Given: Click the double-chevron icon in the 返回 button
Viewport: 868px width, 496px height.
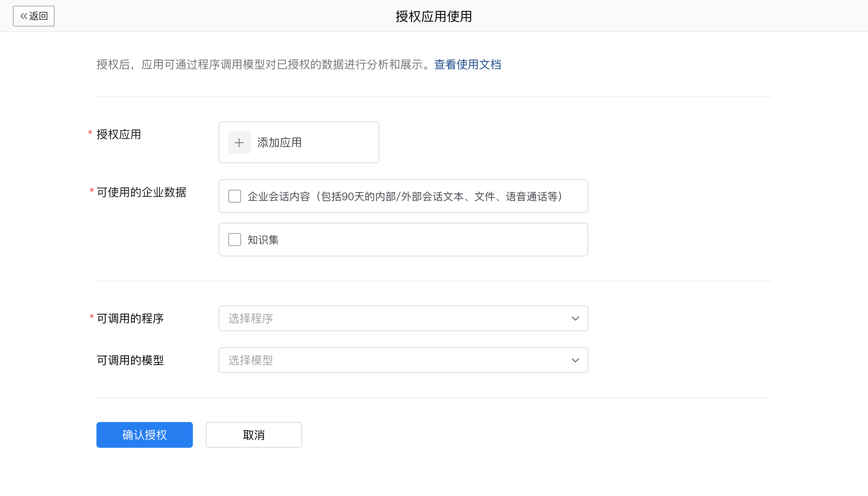Looking at the screenshot, I should click(24, 16).
